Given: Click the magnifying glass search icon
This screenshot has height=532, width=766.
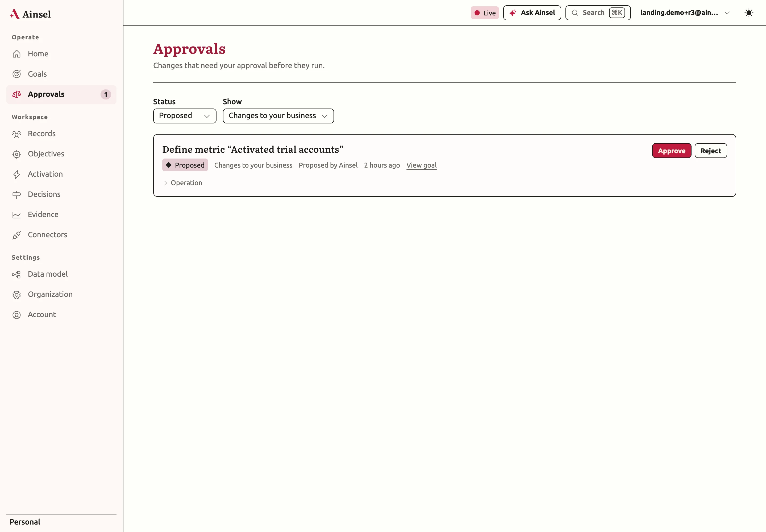Looking at the screenshot, I should [x=575, y=13].
